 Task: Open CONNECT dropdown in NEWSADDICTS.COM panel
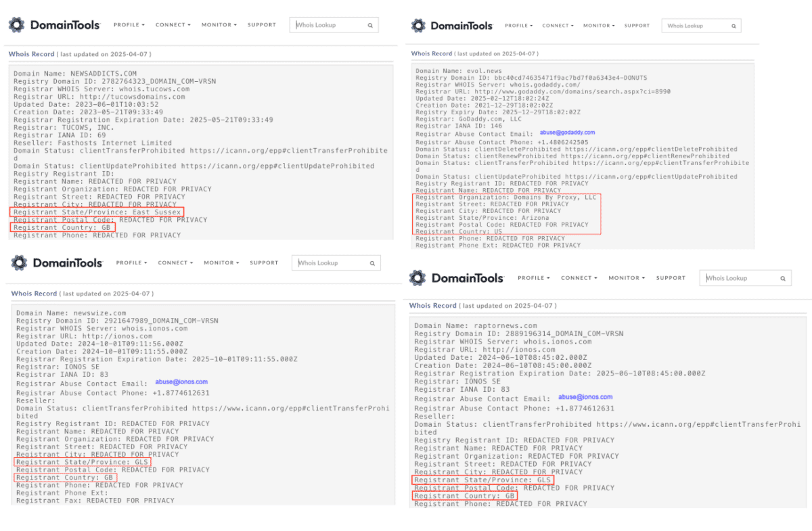173,25
